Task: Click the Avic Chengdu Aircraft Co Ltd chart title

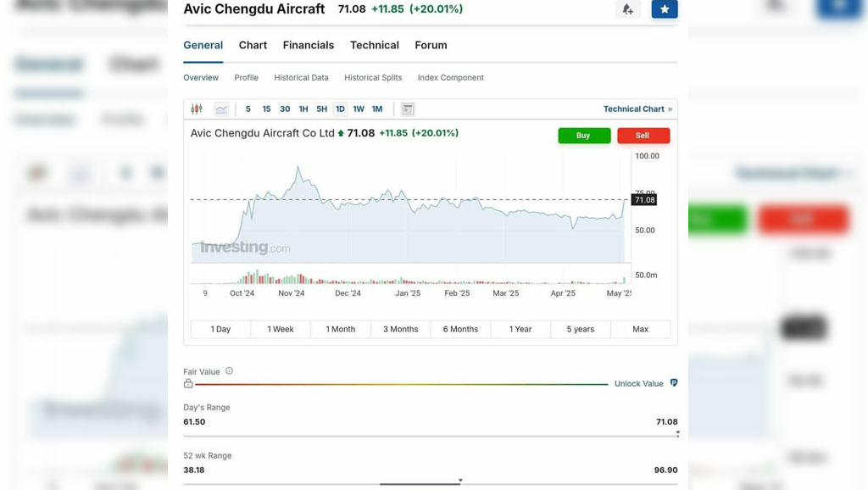Action: pos(263,133)
